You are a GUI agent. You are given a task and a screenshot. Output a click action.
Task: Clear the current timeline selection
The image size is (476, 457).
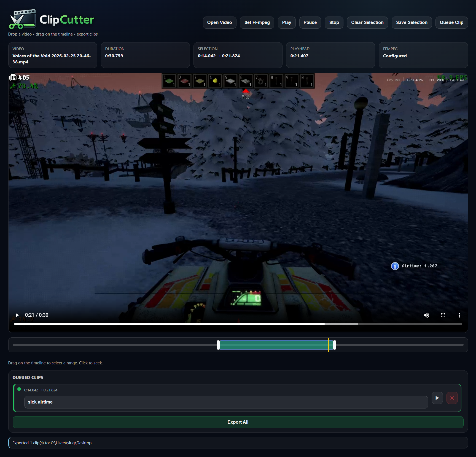coord(367,23)
